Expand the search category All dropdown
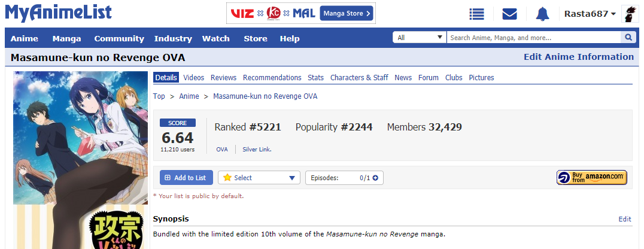This screenshot has width=644, height=249. [x=420, y=37]
